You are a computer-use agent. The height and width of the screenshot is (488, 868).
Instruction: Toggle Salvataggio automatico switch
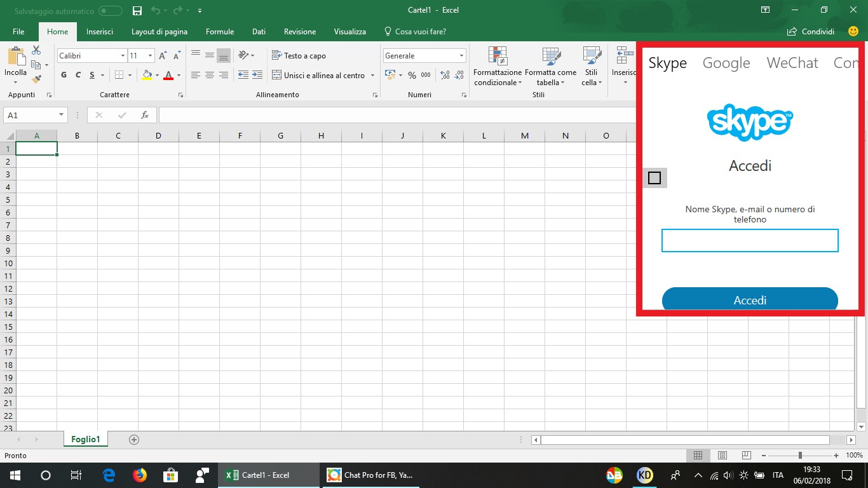[x=111, y=11]
